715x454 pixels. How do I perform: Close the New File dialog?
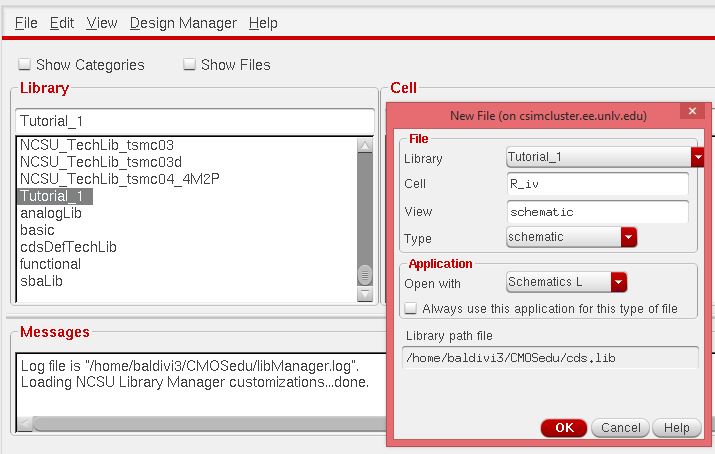click(689, 112)
